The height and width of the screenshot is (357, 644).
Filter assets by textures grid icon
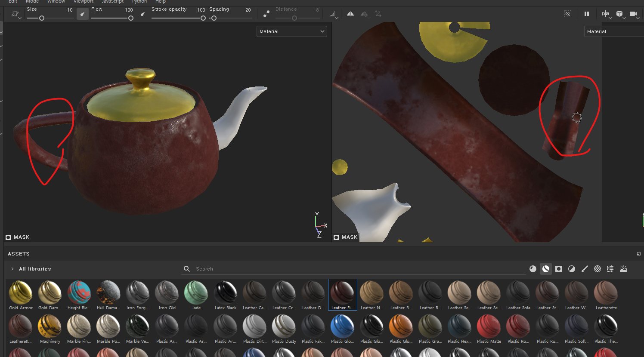[610, 269]
